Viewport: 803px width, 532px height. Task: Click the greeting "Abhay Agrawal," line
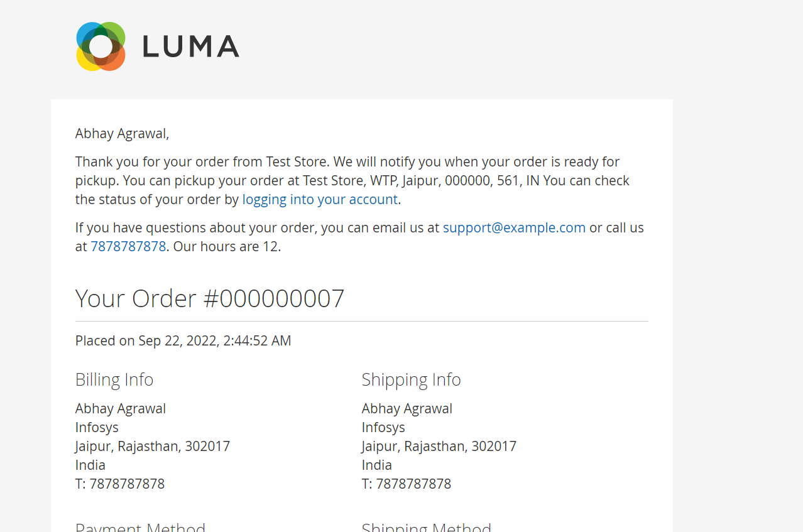click(122, 133)
